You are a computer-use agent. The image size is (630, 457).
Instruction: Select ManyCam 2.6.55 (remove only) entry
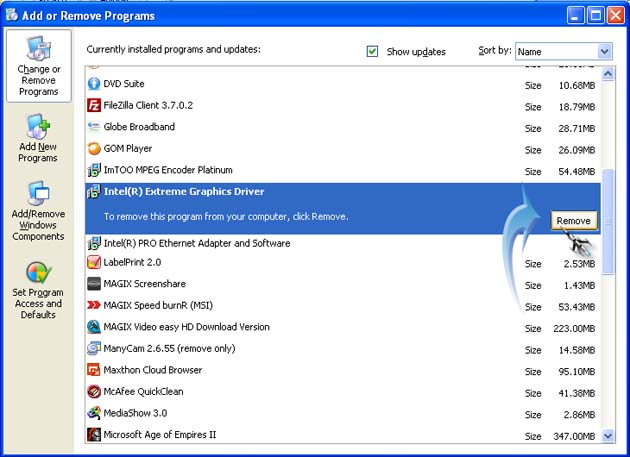tap(343, 348)
